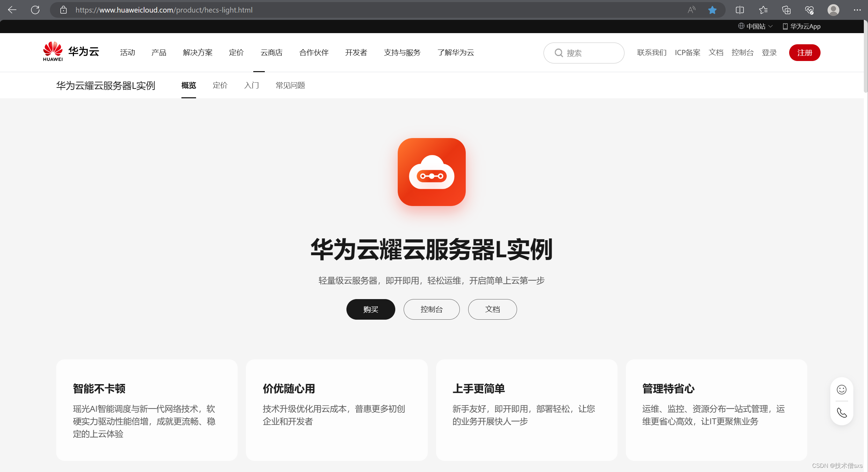Select the 定价 product tab
The image size is (868, 472).
click(220, 85)
